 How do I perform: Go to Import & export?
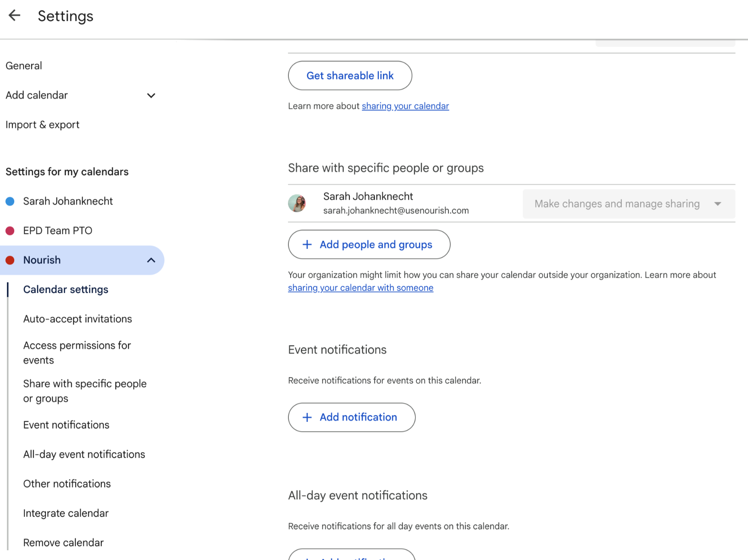(42, 125)
